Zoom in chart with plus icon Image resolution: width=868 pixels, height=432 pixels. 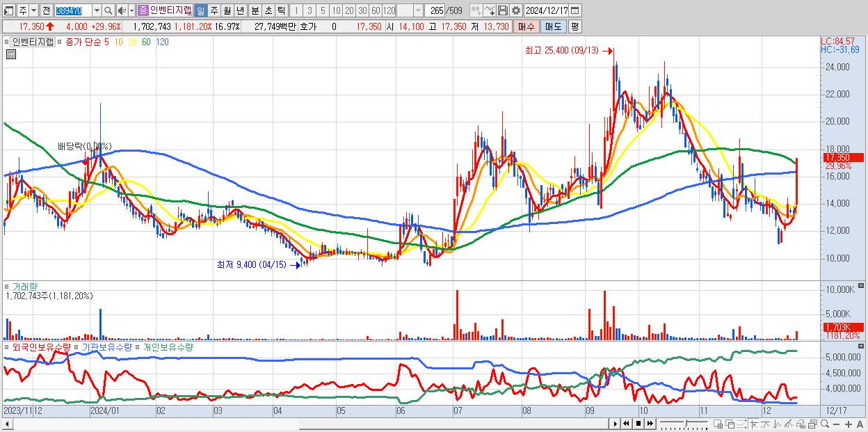pyautogui.click(x=849, y=424)
